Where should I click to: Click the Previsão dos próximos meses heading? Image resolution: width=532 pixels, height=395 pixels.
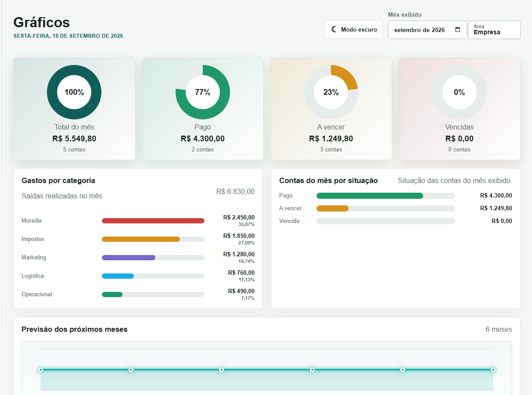[75, 330]
